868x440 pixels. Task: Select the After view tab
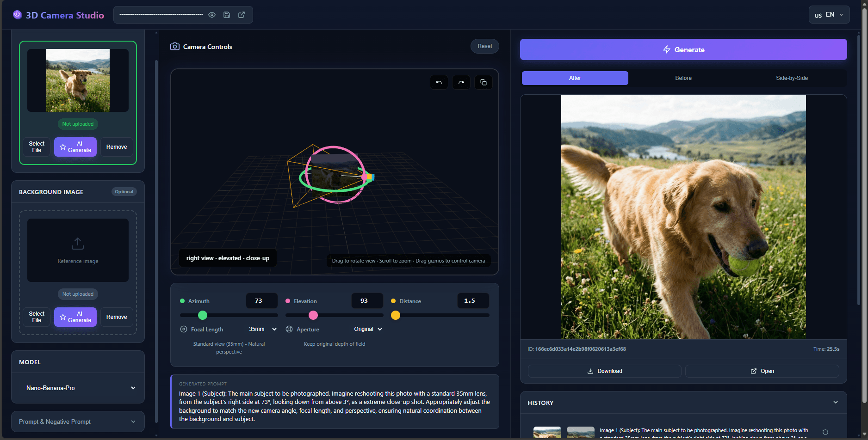pyautogui.click(x=575, y=78)
